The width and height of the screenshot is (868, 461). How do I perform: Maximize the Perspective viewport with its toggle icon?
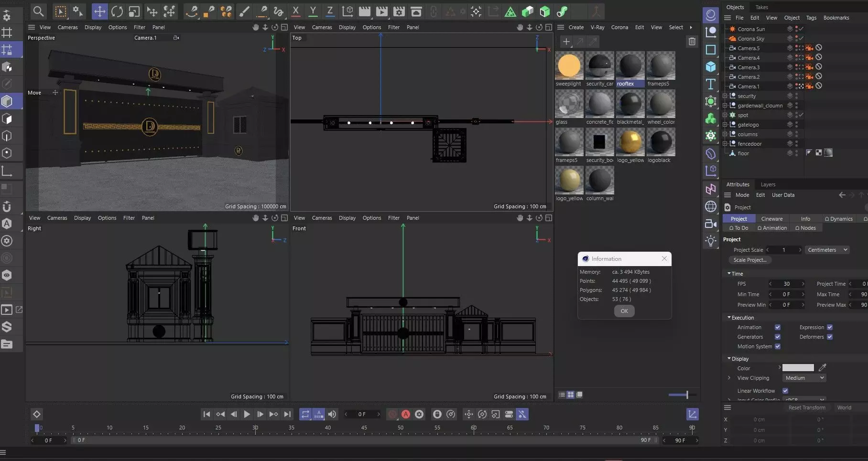[x=284, y=27]
